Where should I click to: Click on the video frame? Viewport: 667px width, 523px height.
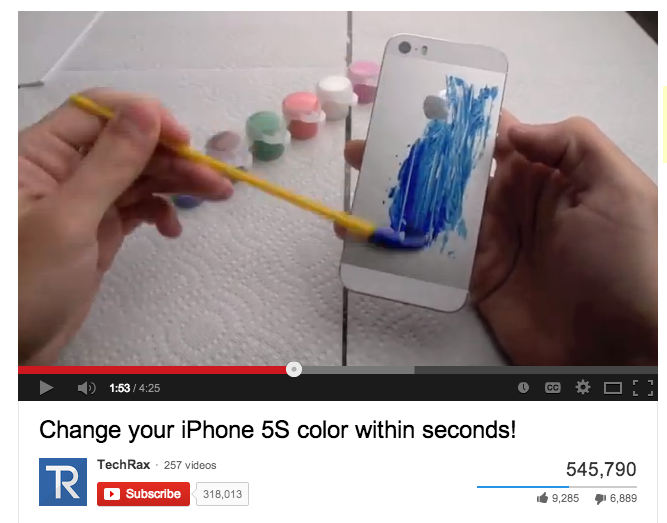[338, 188]
